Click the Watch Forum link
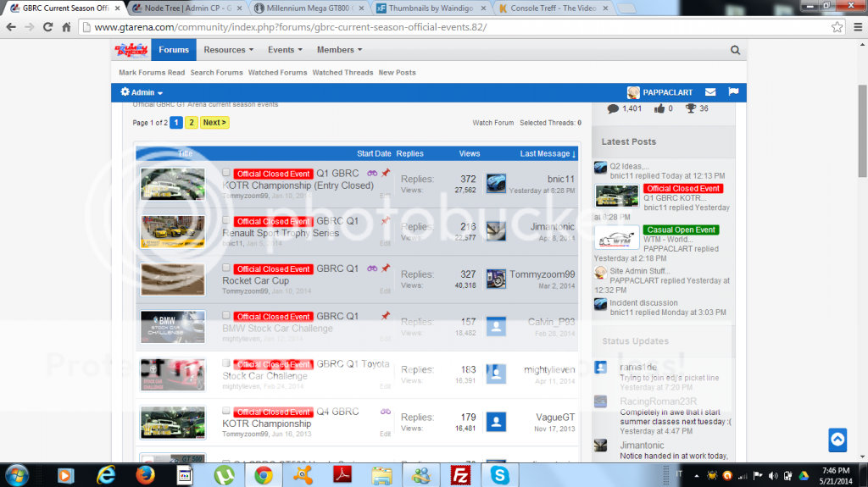 tap(492, 123)
